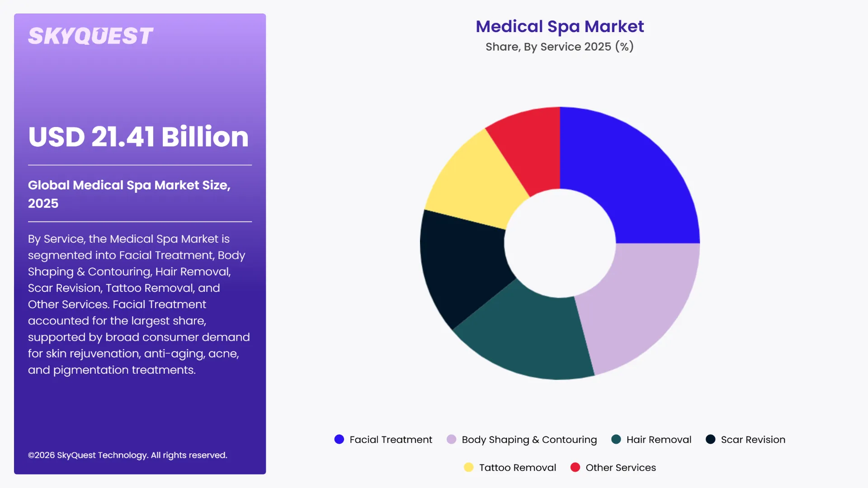Click the USD 21.41 Billion figure

[138, 136]
